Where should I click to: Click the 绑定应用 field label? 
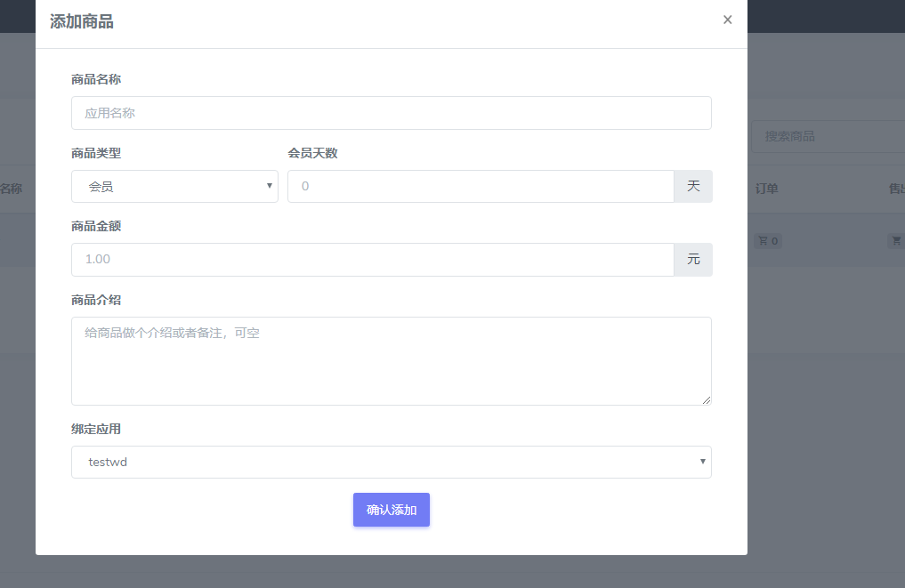(96, 430)
